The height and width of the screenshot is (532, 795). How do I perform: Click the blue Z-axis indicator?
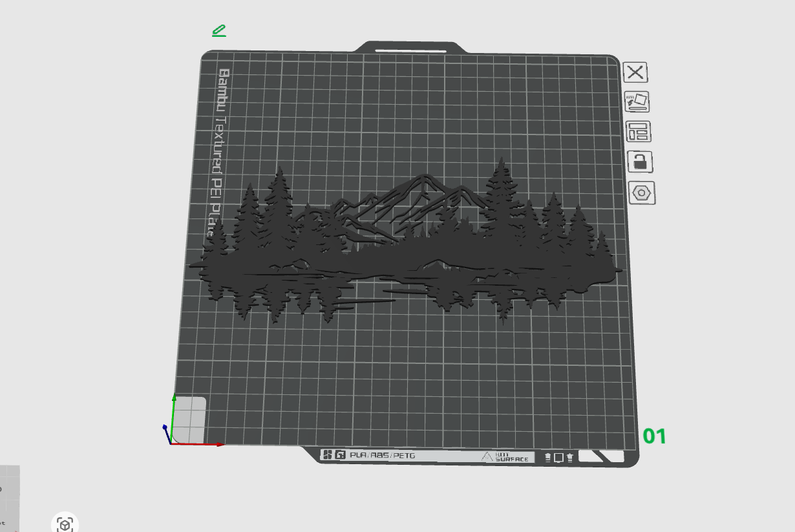tap(165, 427)
